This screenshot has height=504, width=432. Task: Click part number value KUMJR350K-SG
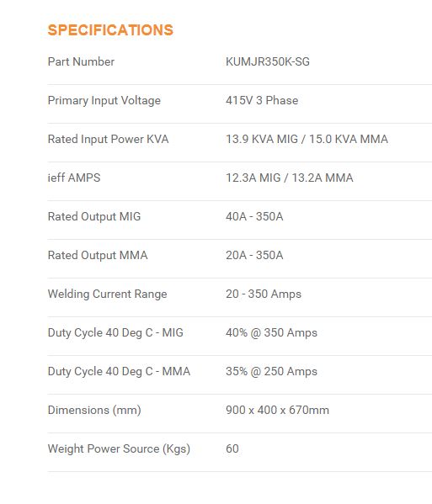(268, 61)
